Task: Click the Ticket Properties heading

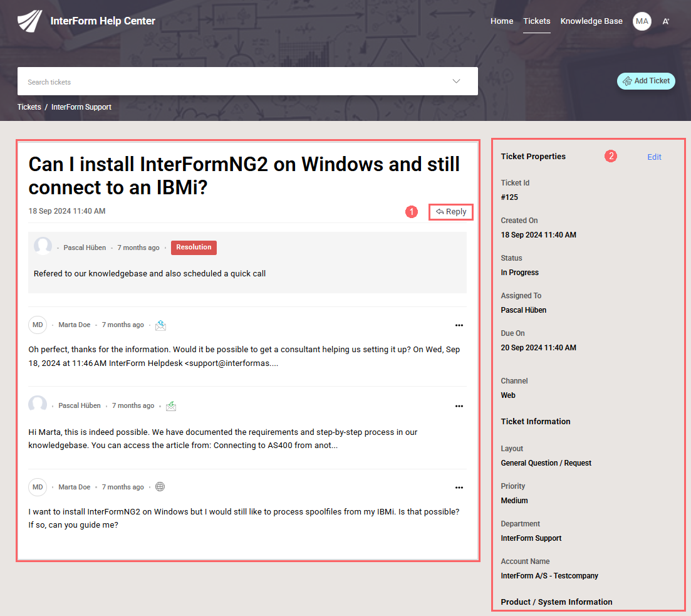Action: [533, 157]
